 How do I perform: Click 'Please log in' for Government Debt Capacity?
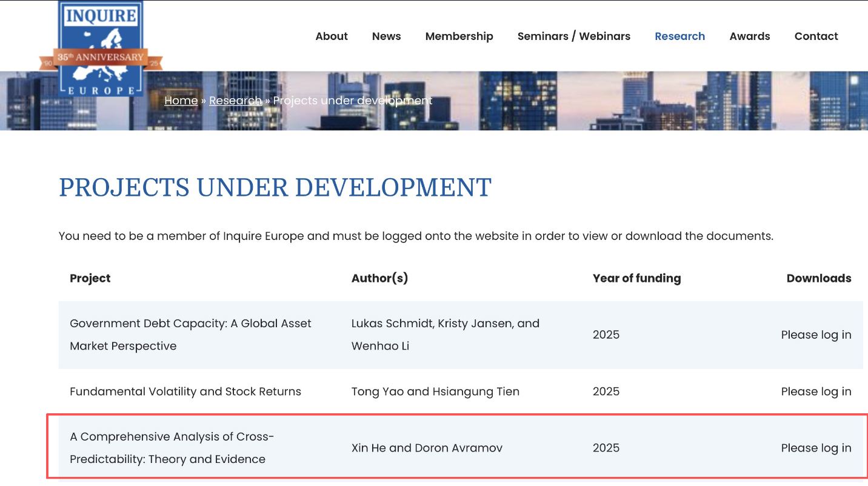point(816,335)
